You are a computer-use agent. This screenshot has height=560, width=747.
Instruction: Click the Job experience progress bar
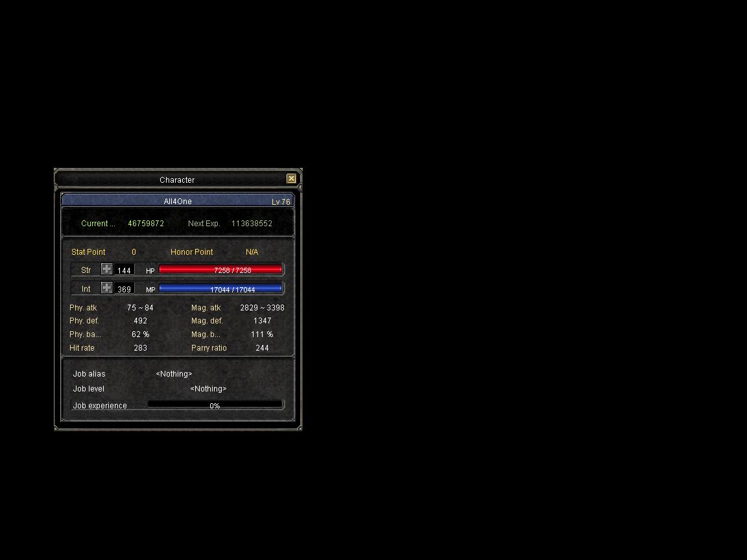[x=215, y=405]
